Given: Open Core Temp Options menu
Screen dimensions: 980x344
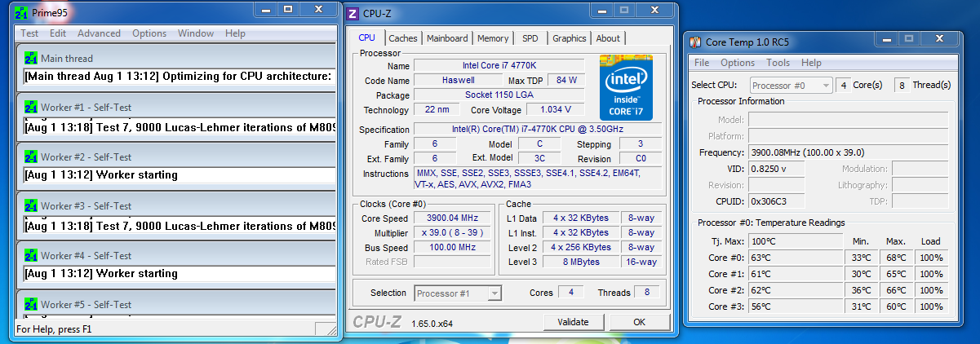Looking at the screenshot, I should (738, 63).
